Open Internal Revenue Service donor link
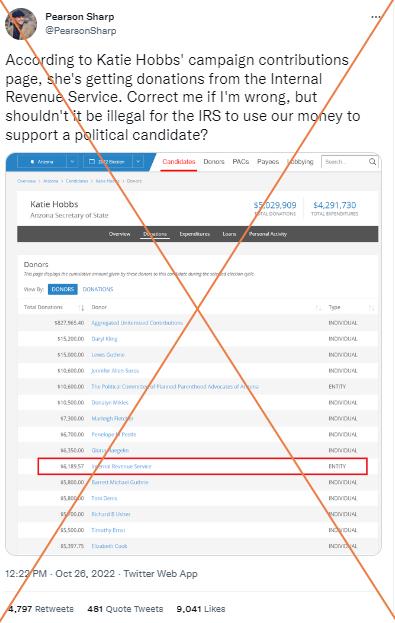Viewport: 395px width, 623px height. (x=121, y=466)
